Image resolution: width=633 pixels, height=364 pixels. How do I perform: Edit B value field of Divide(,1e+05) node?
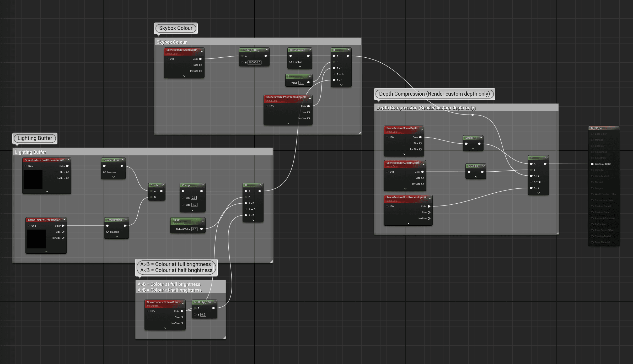click(254, 62)
